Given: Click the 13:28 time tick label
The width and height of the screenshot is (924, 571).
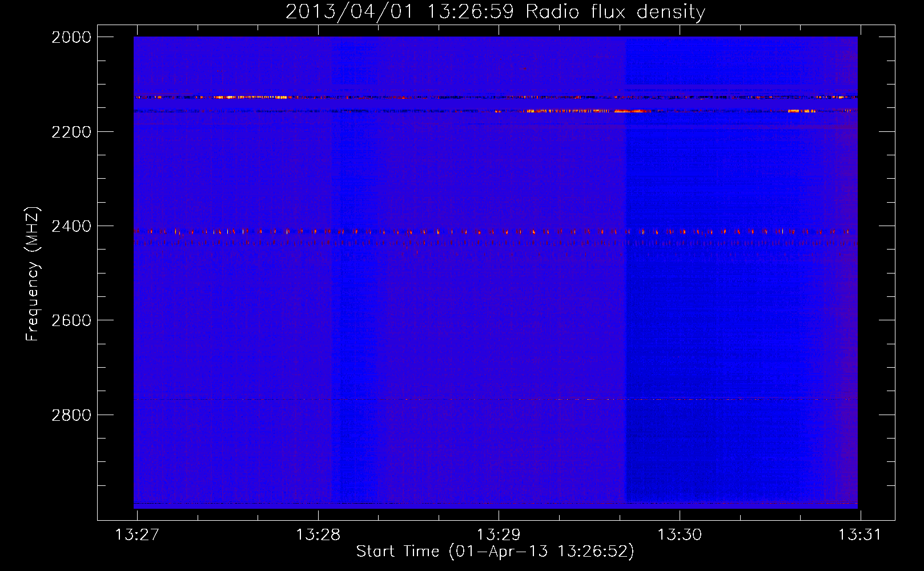Looking at the screenshot, I should [x=318, y=535].
